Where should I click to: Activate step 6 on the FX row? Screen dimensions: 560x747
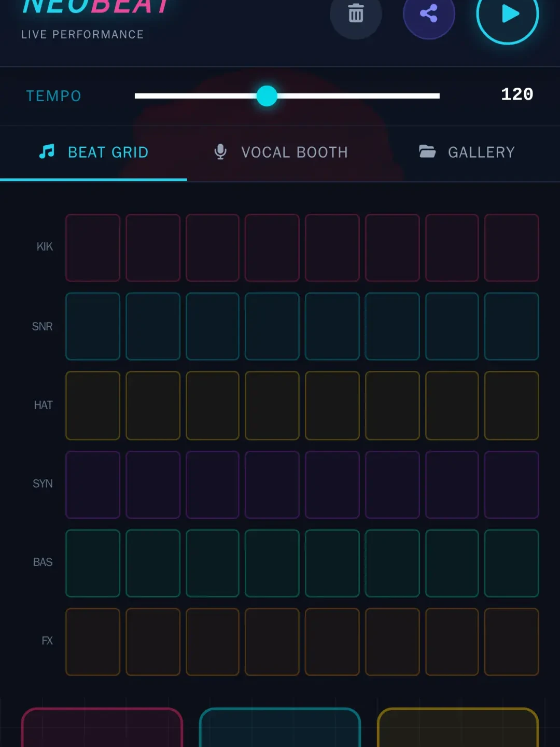click(393, 642)
